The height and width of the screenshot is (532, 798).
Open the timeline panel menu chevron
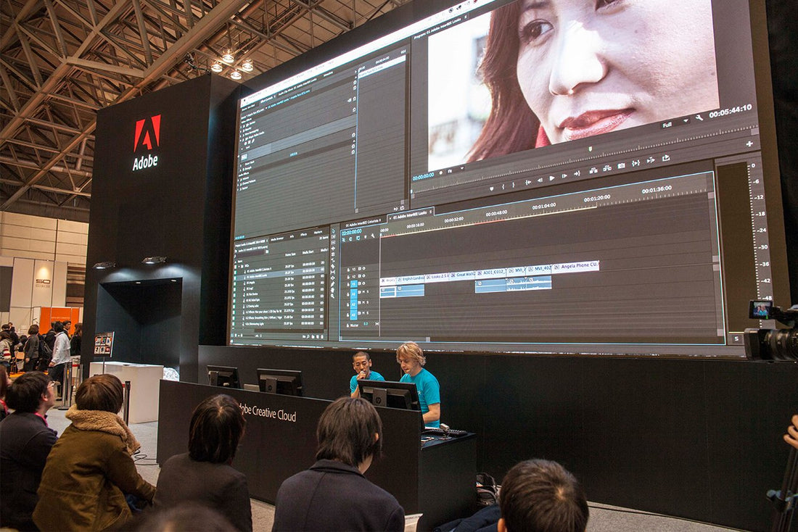432,213
